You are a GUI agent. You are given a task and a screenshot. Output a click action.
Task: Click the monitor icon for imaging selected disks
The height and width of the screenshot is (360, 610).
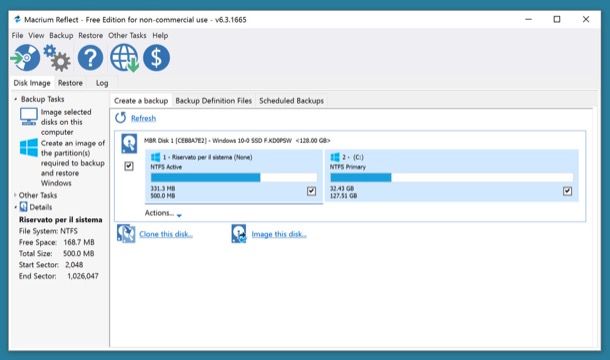(x=29, y=117)
